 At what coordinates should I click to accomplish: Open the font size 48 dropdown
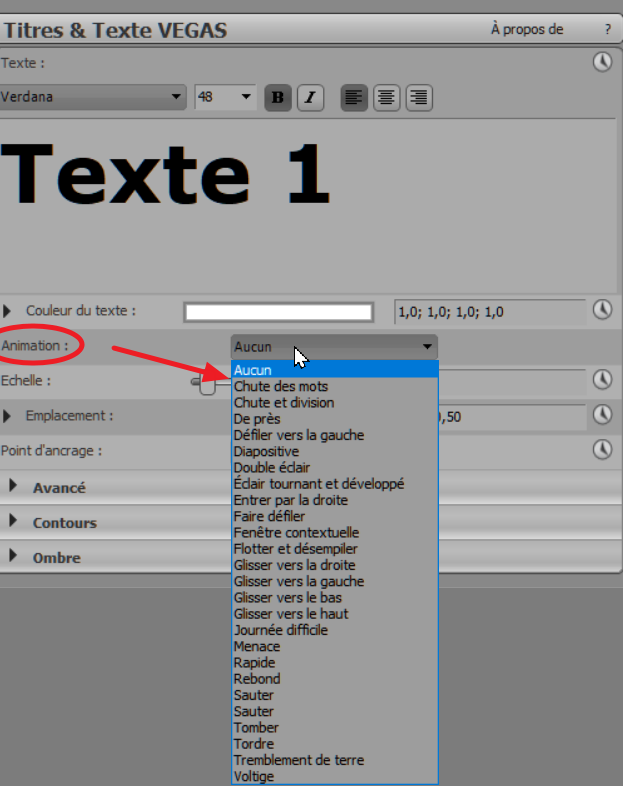(225, 96)
